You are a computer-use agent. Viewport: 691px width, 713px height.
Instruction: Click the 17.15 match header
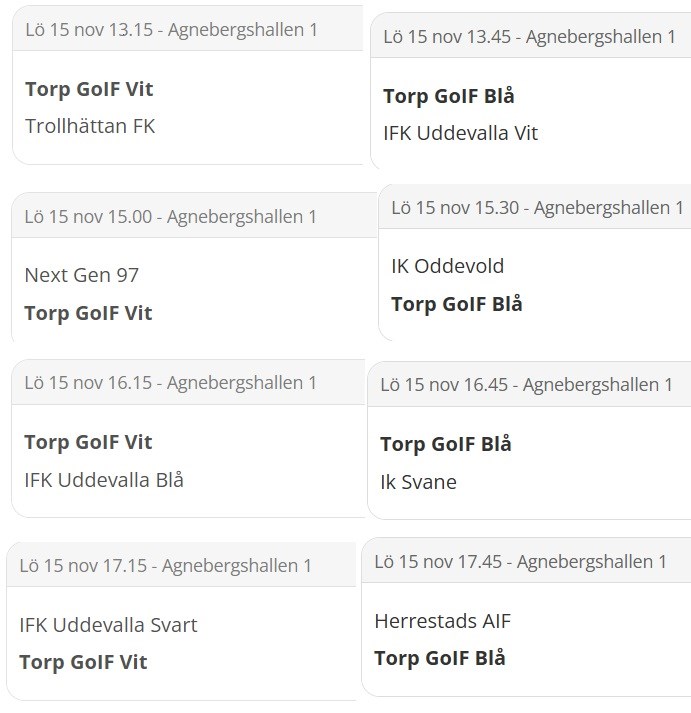click(165, 566)
